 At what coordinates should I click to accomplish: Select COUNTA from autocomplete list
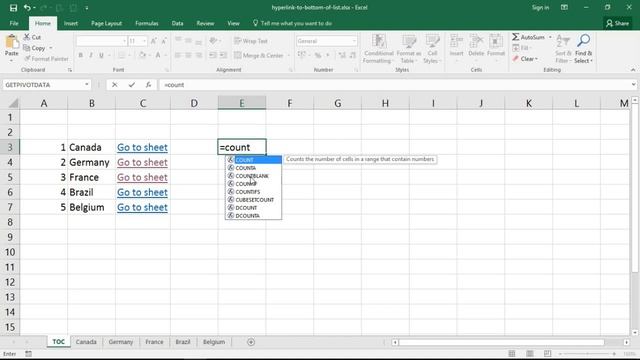253,168
